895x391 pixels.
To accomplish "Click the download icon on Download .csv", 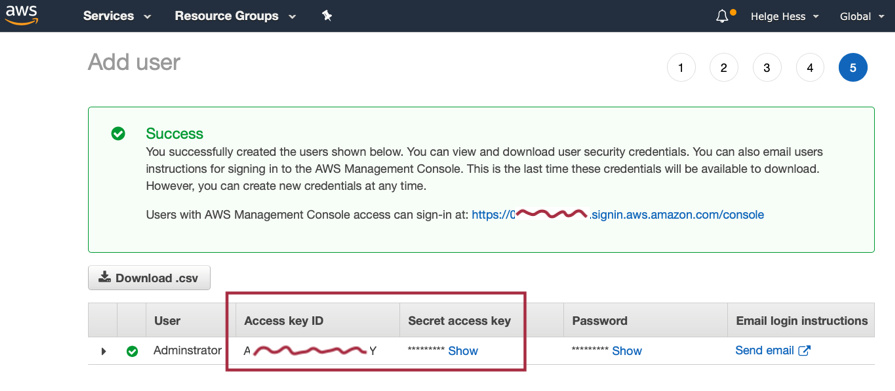I will tap(104, 277).
